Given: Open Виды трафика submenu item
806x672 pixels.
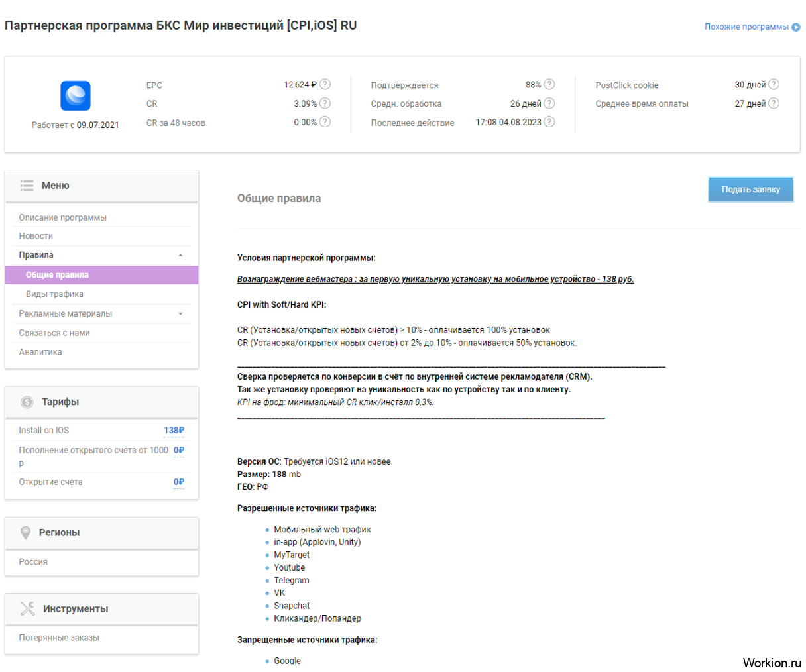Looking at the screenshot, I should [x=54, y=294].
